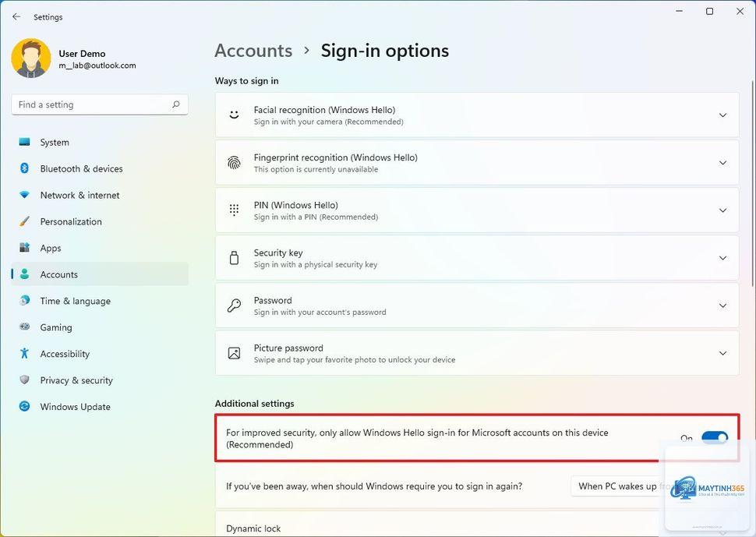Click 'Sign in with a physical security key'
The image size is (756, 537).
(x=316, y=265)
